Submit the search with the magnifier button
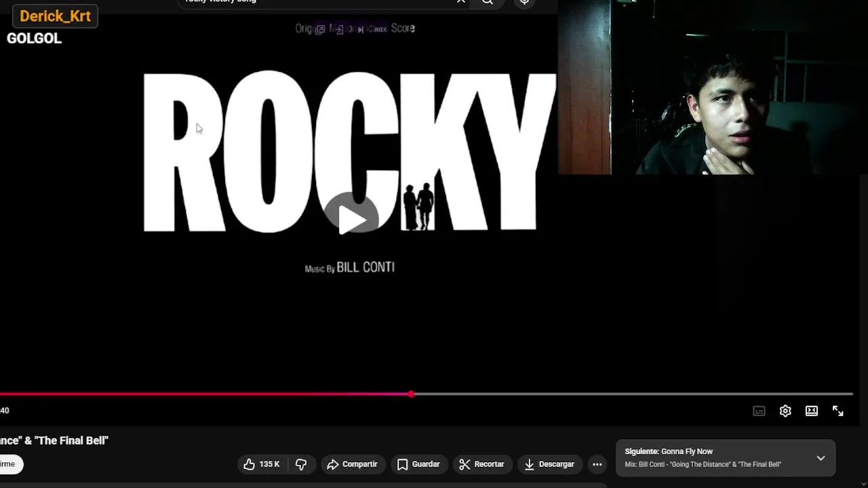 [x=488, y=2]
